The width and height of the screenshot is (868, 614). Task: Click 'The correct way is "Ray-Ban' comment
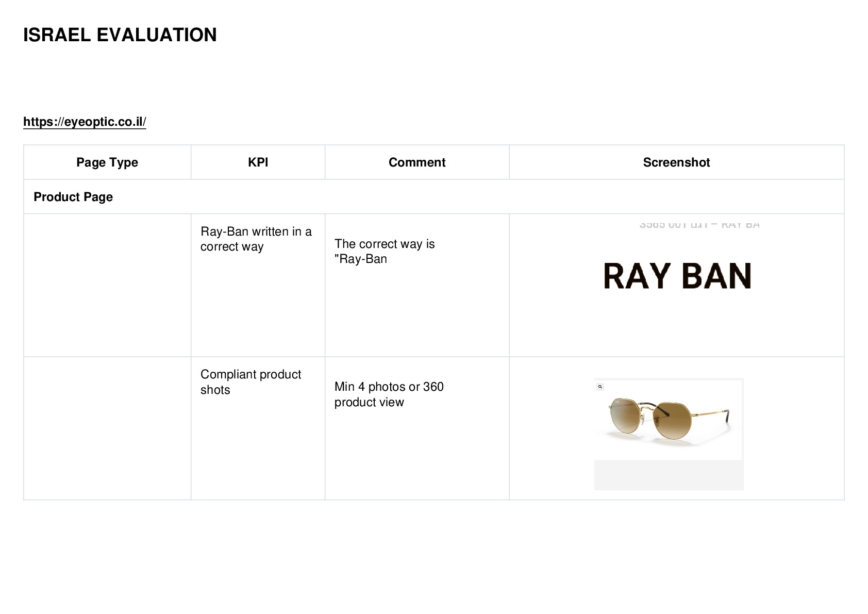click(x=385, y=252)
